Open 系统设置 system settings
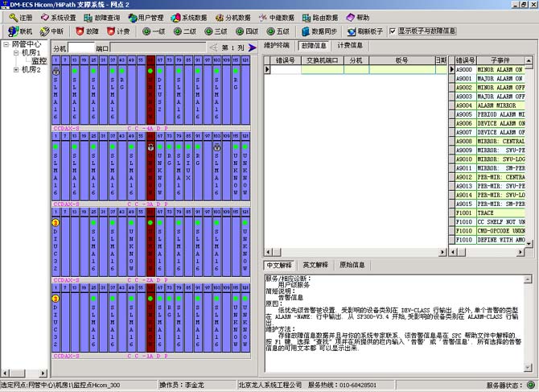Viewport: 539px width, 392px height. point(61,17)
